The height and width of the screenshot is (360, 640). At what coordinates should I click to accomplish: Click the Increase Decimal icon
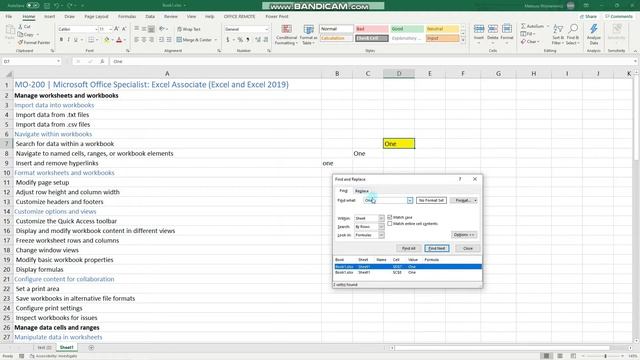click(x=258, y=40)
